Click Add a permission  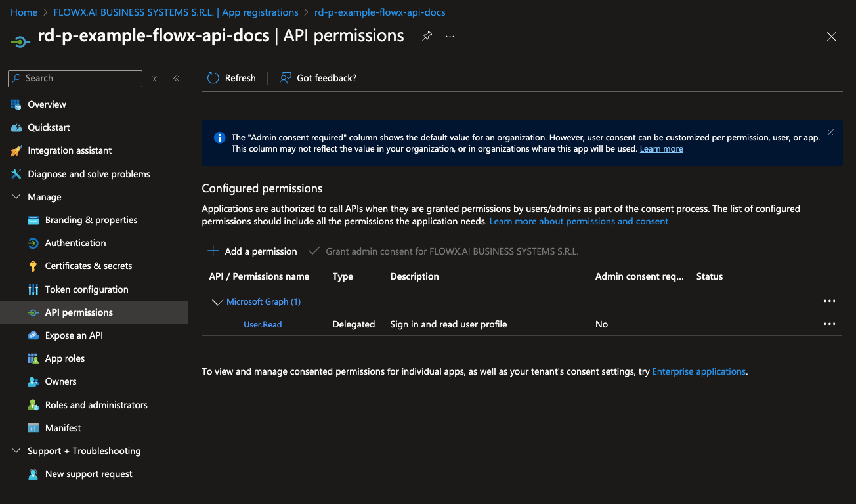[x=253, y=251]
